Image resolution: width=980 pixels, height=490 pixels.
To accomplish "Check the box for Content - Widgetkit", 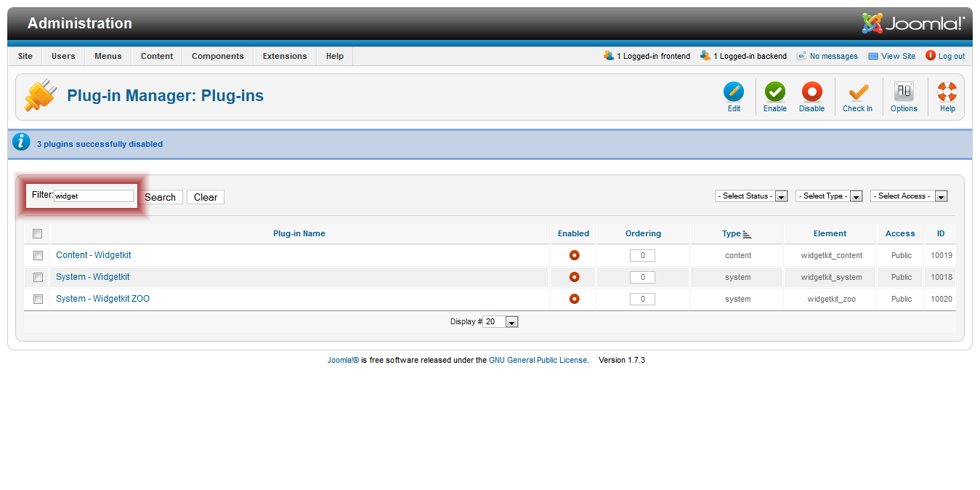I will point(38,256).
